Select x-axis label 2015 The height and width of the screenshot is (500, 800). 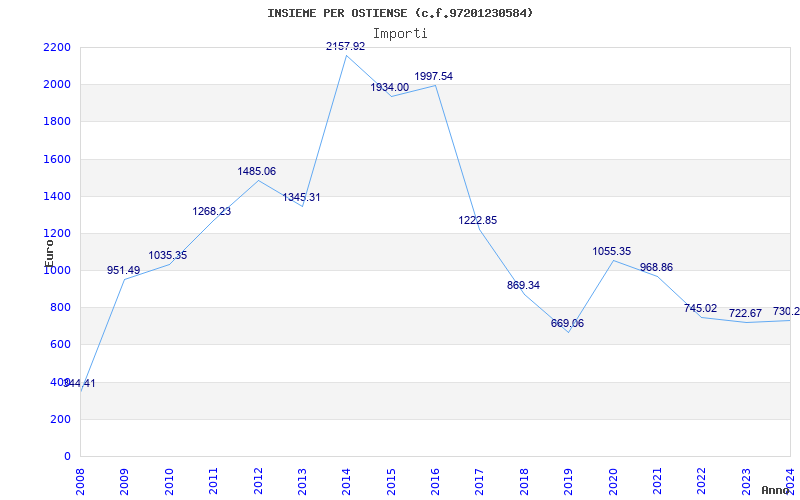(x=391, y=481)
